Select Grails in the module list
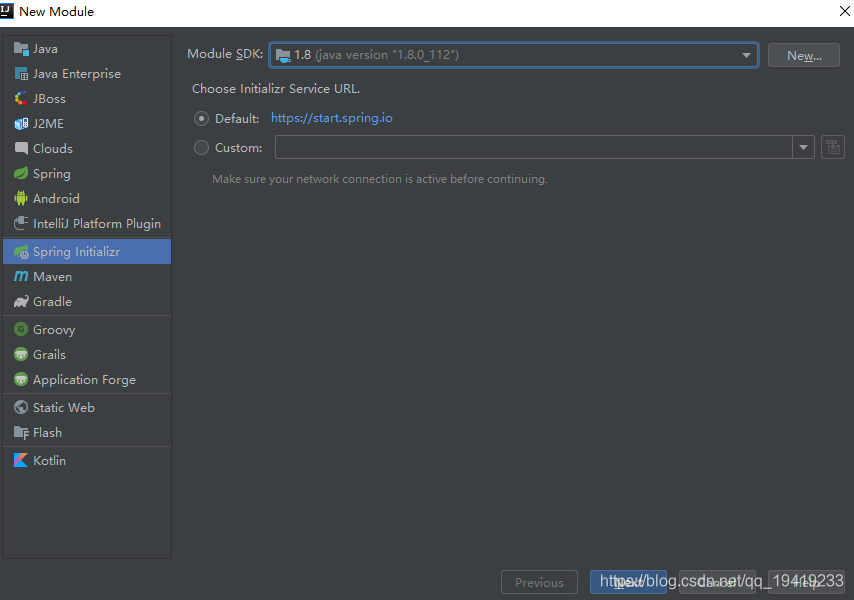Viewport: 854px width, 600px height. click(87, 354)
